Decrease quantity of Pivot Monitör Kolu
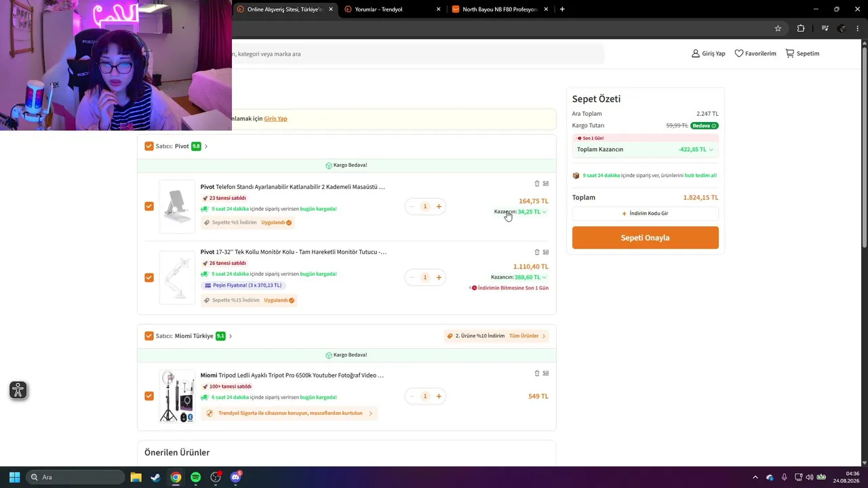The image size is (868, 488). pyautogui.click(x=412, y=277)
